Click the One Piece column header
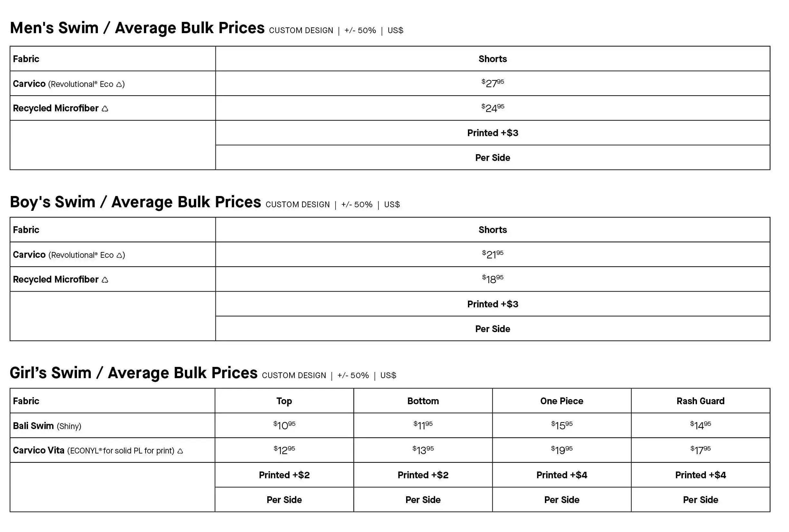Image resolution: width=789 pixels, height=532 pixels. (562, 401)
